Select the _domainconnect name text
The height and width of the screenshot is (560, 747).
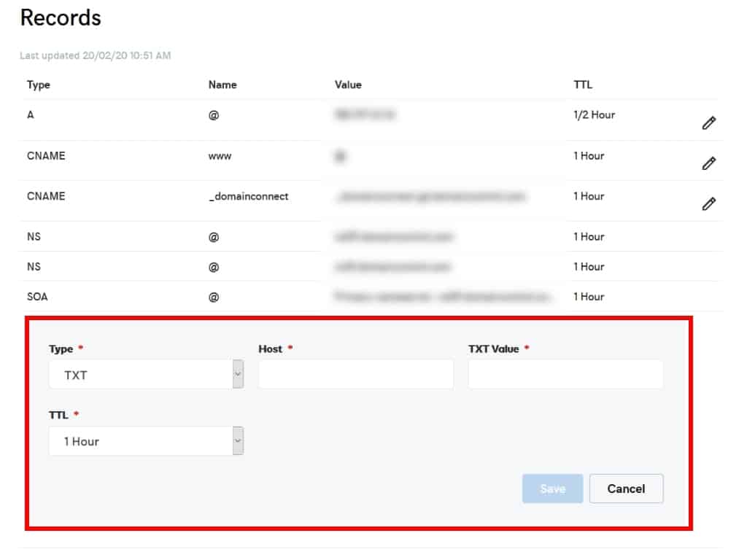(248, 196)
